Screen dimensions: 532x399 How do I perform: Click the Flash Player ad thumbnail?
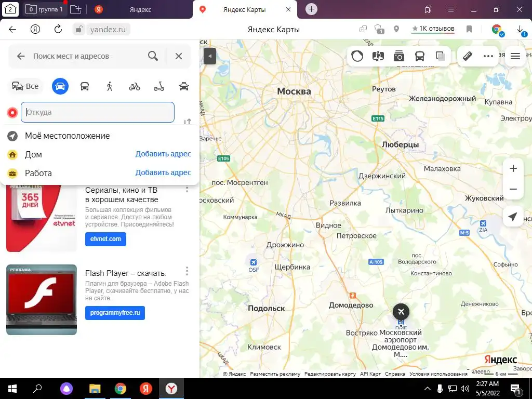[x=42, y=300]
